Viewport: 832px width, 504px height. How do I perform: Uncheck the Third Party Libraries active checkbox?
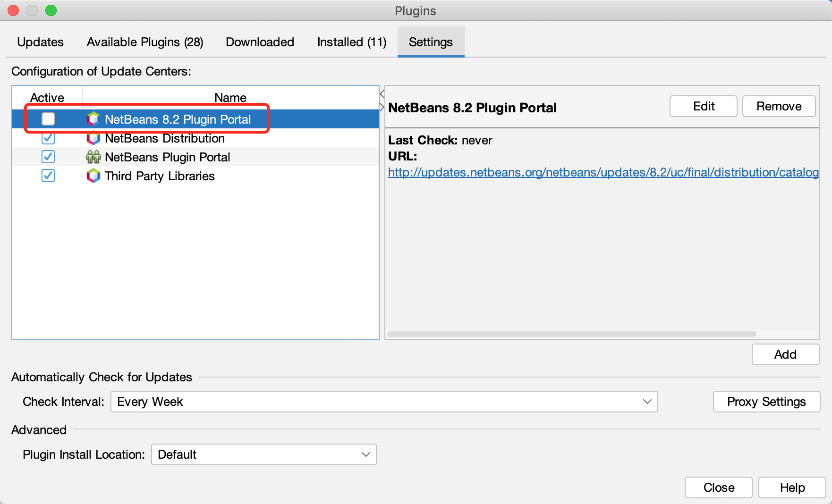(48, 176)
